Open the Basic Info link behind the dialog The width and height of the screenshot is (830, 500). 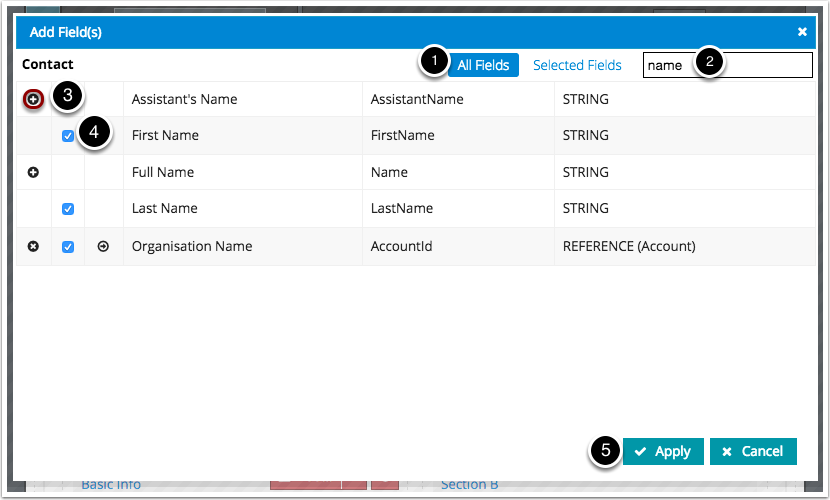pos(111,485)
